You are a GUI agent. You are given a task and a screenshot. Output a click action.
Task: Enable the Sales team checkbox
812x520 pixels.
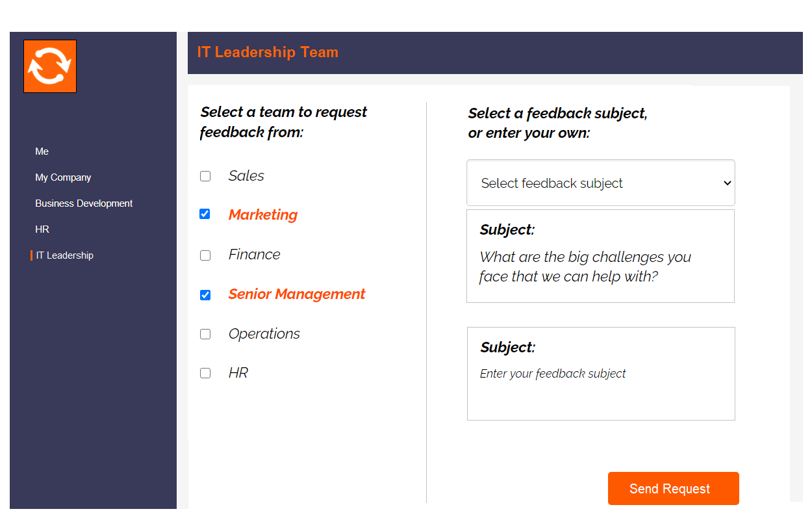pyautogui.click(x=205, y=176)
